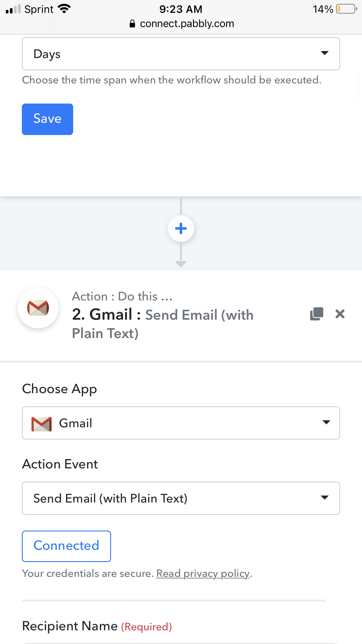Open the Read privacy policy link
The width and height of the screenshot is (362, 644).
[x=203, y=573]
